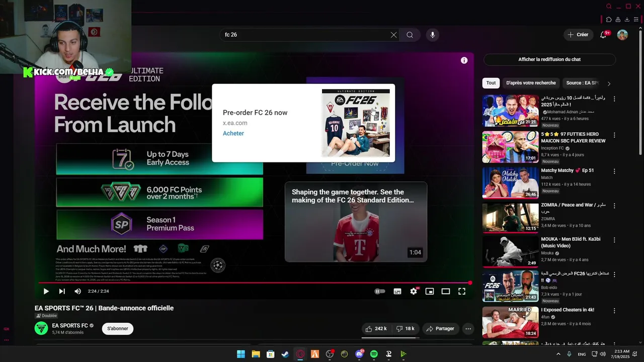Screen dimensions: 644x362
Task: Open Steam from taskbar
Action: pos(285,354)
